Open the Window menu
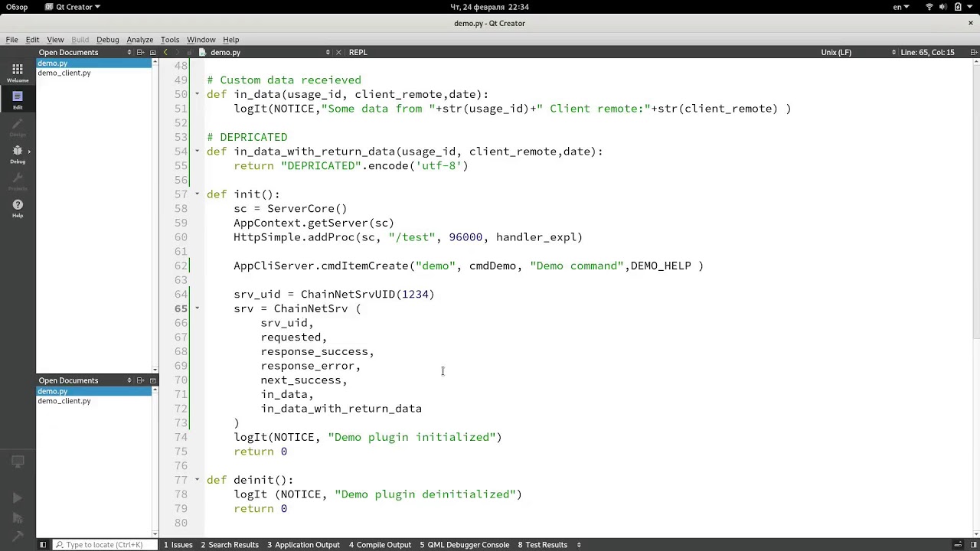Viewport: 980px width, 551px height. [x=201, y=40]
